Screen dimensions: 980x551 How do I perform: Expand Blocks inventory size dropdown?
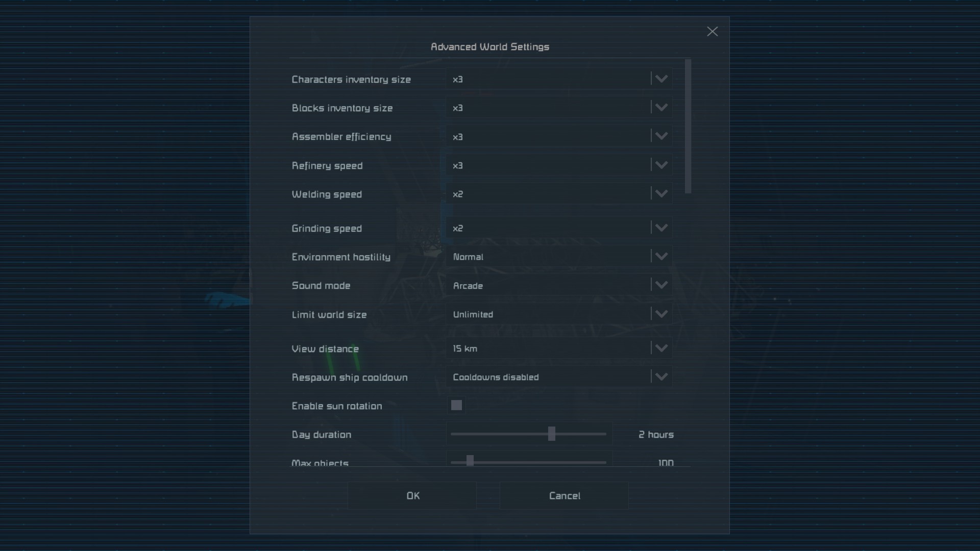[x=558, y=108]
